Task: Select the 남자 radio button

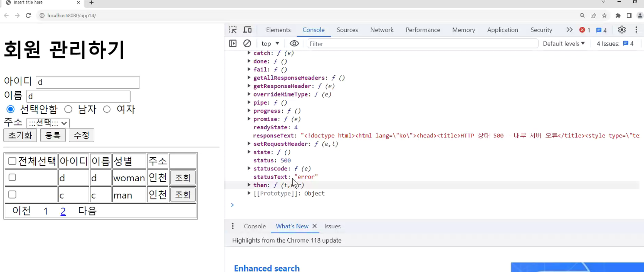Action: (68, 109)
